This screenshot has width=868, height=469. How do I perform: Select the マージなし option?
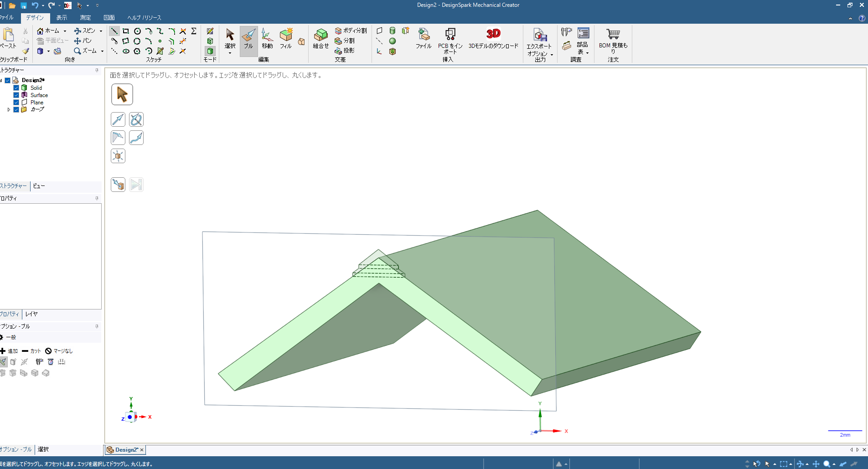tap(59, 351)
